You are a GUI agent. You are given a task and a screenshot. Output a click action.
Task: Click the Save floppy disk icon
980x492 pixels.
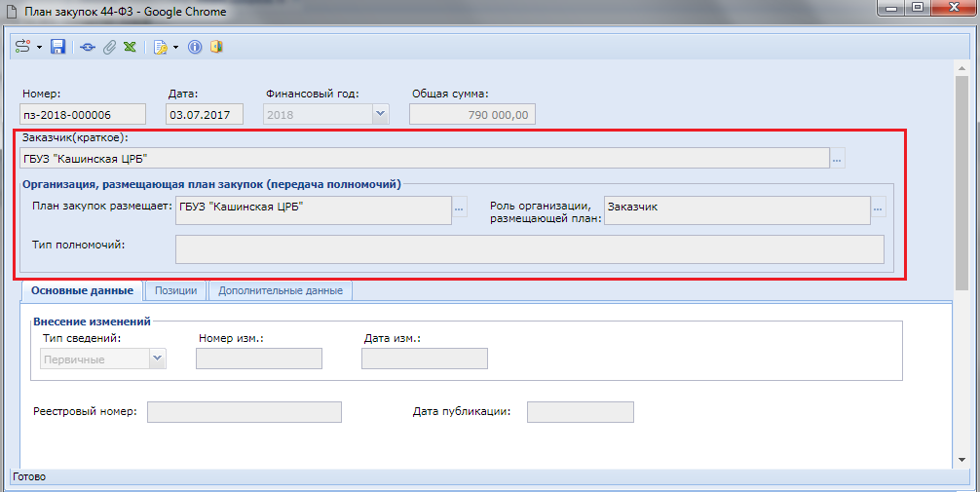(57, 47)
